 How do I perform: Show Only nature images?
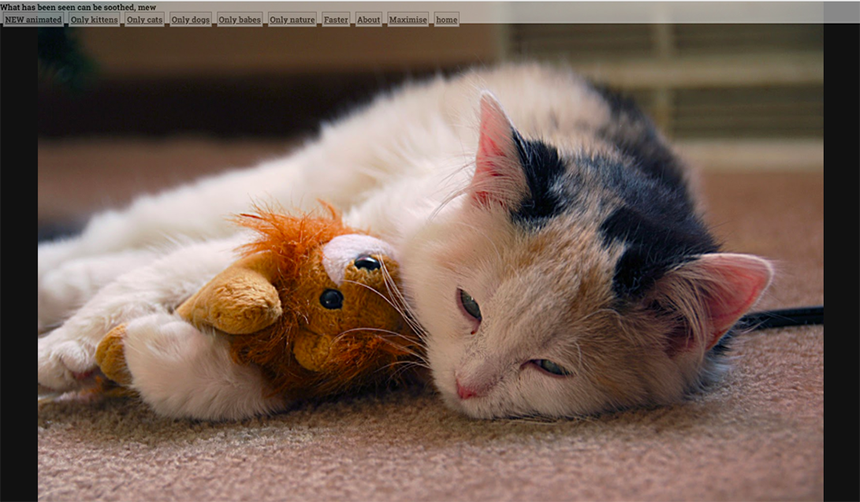pos(292,19)
